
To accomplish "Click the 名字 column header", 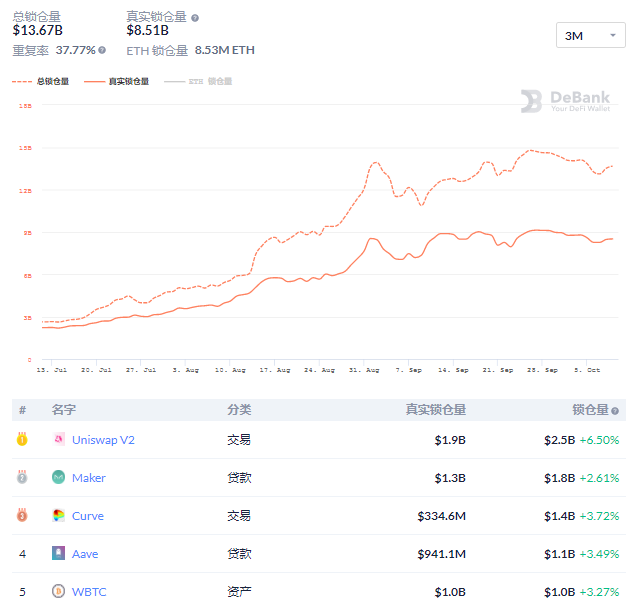I will (x=63, y=410).
